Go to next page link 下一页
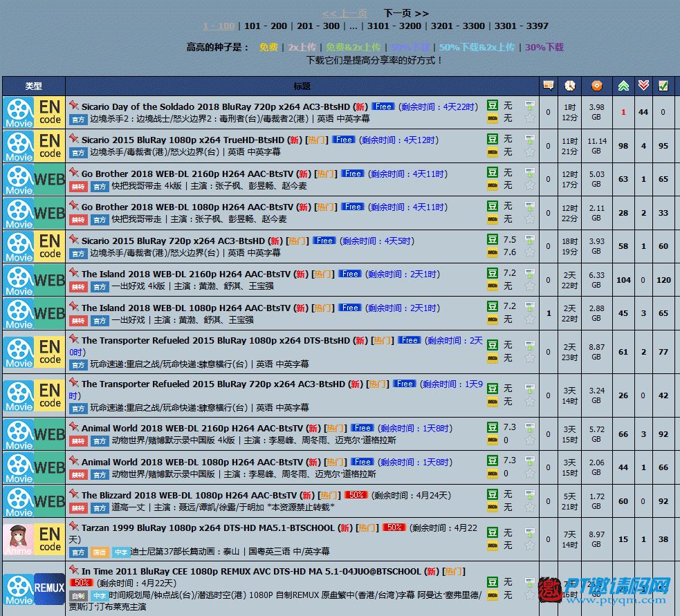680x616 pixels. [406, 13]
